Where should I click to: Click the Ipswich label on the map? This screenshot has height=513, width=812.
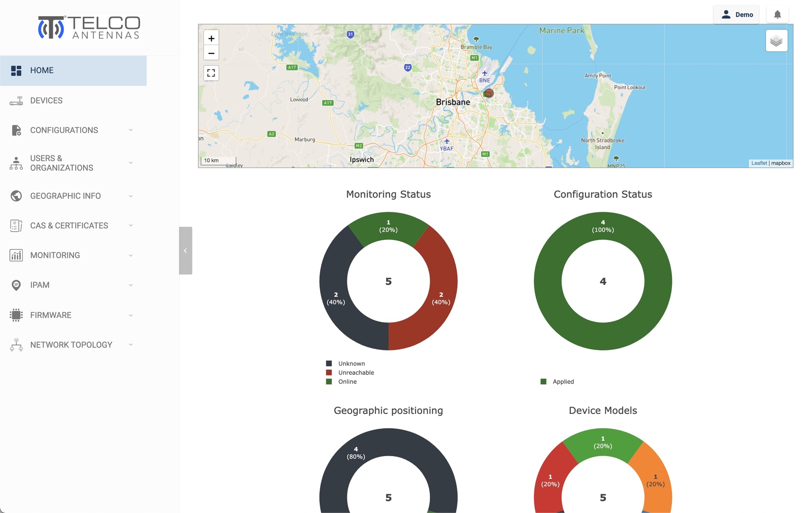coord(362,159)
